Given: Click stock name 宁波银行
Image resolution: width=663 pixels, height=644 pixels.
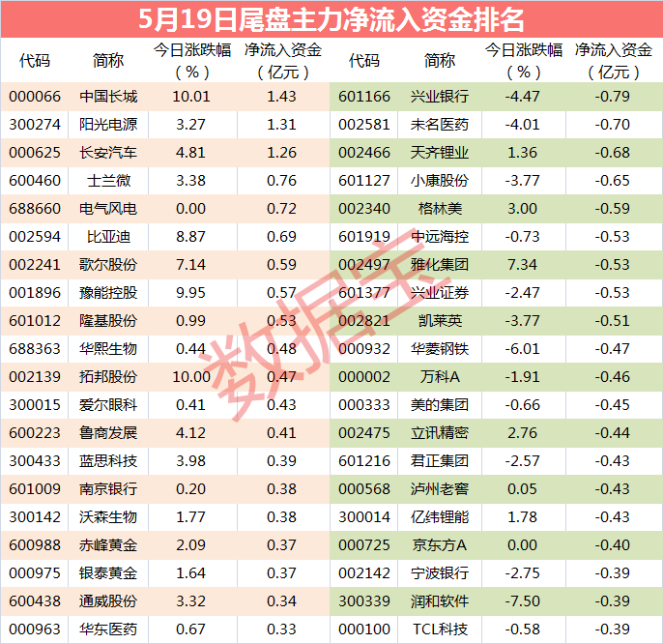Looking at the screenshot, I should point(440,573).
